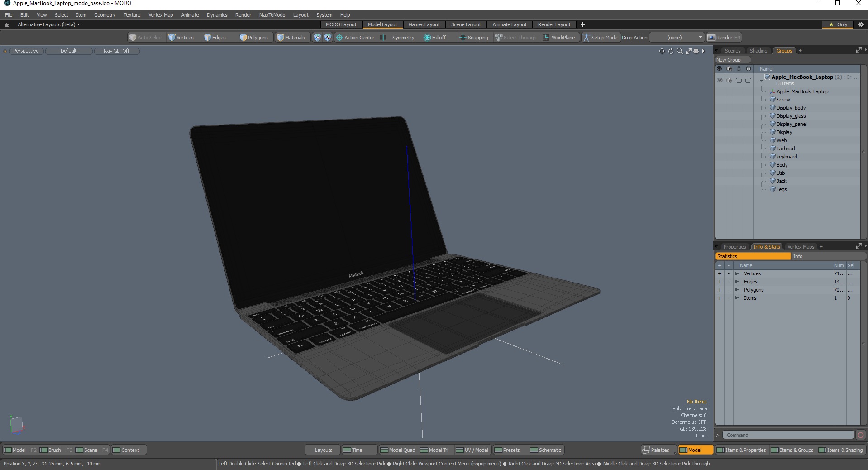Viewport: 868px width, 470px height.
Task: Select the Vertices selection mode
Action: [x=181, y=38]
